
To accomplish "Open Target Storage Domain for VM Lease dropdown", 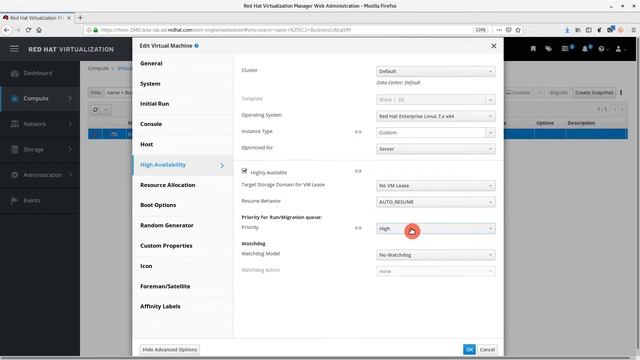I will (x=436, y=186).
